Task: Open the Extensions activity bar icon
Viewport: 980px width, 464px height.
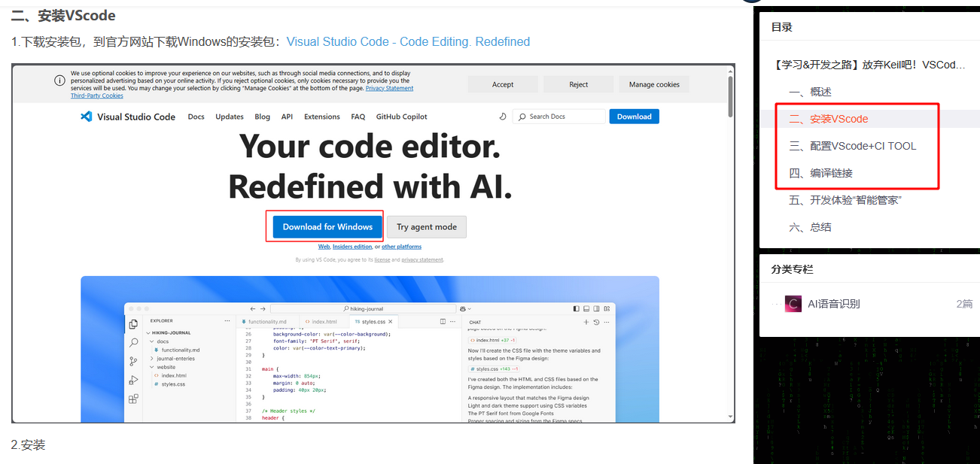Action: (133, 399)
